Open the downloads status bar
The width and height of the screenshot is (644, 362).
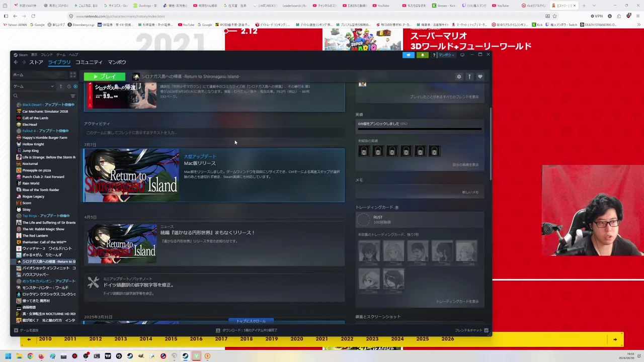point(247,330)
